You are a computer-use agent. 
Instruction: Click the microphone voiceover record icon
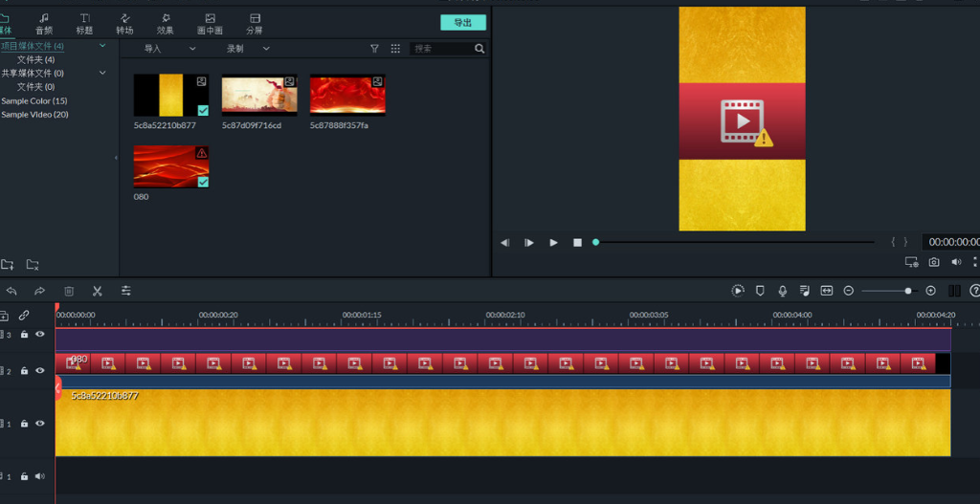pyautogui.click(x=783, y=291)
